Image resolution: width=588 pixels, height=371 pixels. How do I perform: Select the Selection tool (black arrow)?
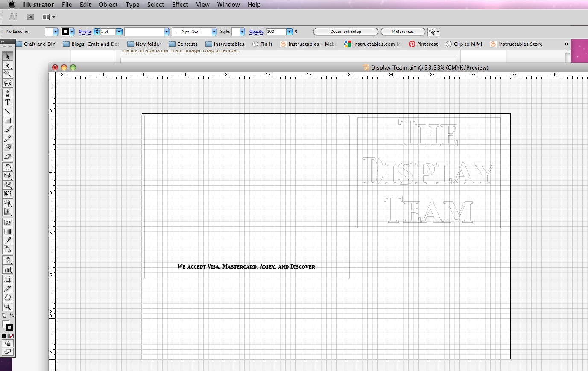pyautogui.click(x=7, y=56)
